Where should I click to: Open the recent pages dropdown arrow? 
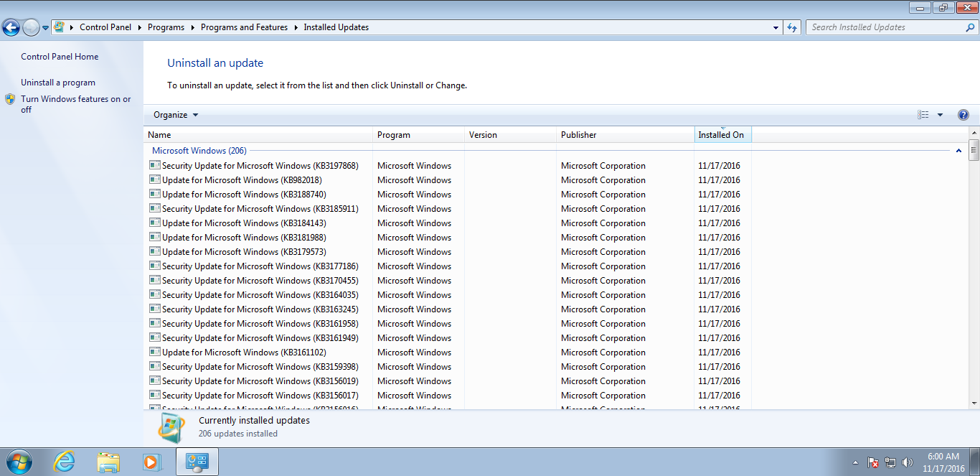[46, 28]
